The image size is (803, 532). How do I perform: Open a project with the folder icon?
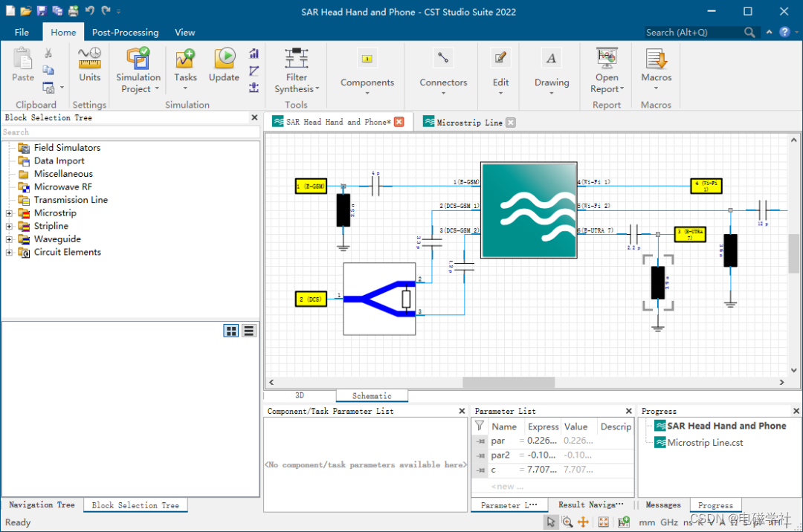click(25, 10)
